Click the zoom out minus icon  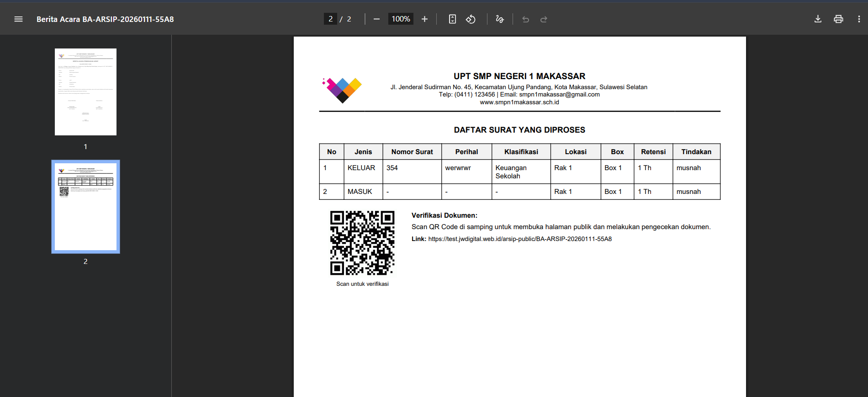pyautogui.click(x=376, y=19)
